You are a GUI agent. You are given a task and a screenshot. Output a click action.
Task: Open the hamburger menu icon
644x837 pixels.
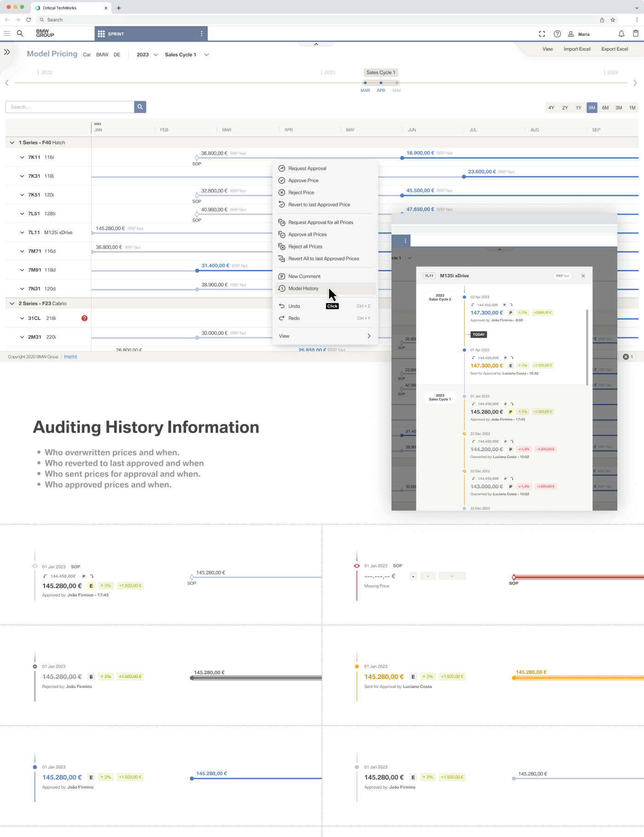6,34
